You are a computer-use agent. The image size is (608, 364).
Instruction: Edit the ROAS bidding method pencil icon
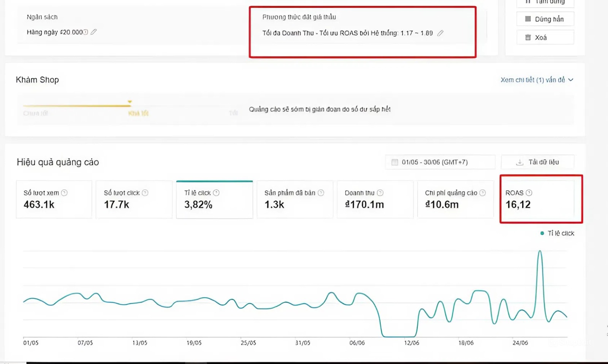point(440,33)
